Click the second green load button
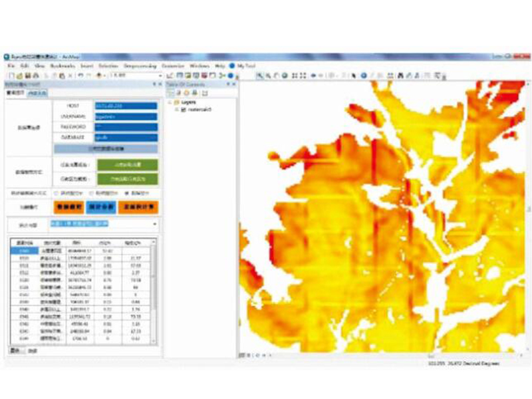 click(128, 179)
